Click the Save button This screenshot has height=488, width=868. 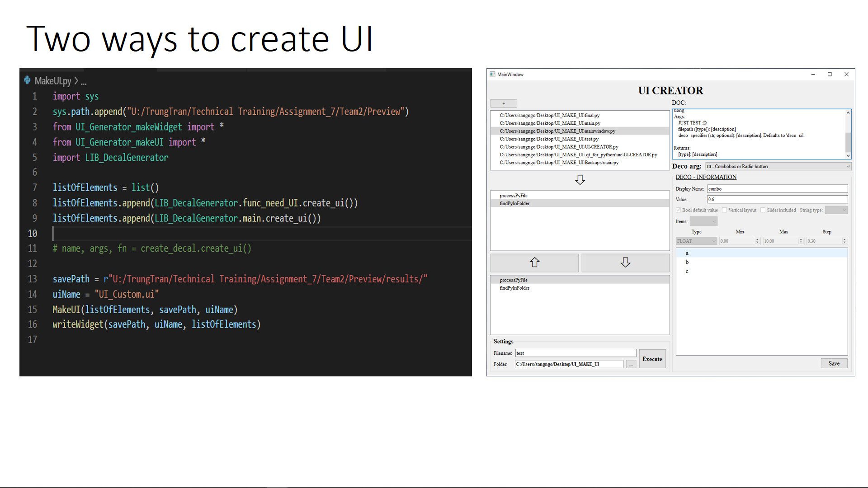coord(834,363)
